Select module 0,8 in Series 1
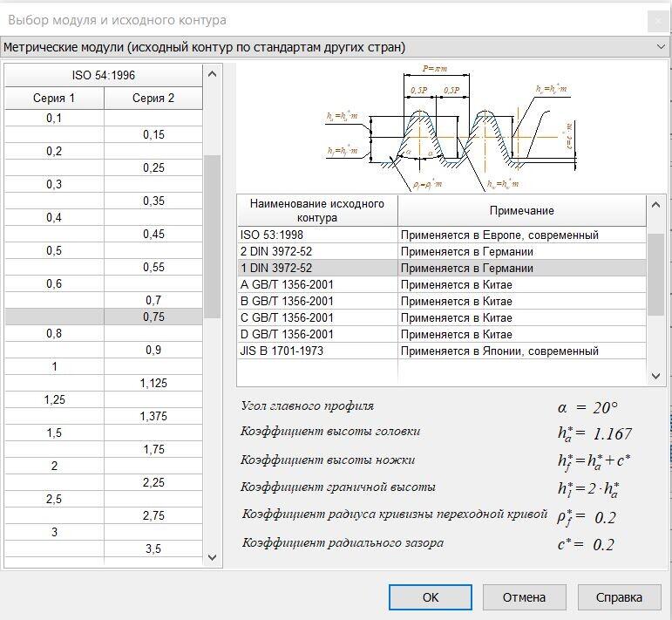Viewport: 672px width, 620px height. pyautogui.click(x=54, y=334)
